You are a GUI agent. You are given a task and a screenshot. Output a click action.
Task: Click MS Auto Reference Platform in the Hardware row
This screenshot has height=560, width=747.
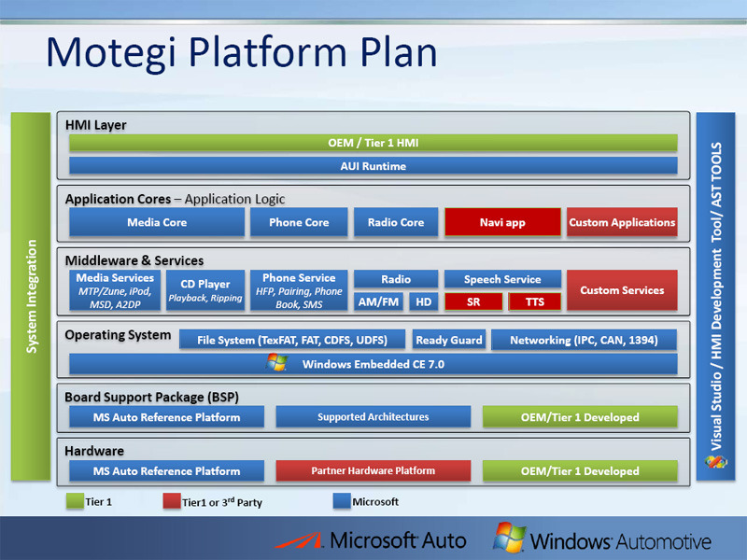pos(167,471)
